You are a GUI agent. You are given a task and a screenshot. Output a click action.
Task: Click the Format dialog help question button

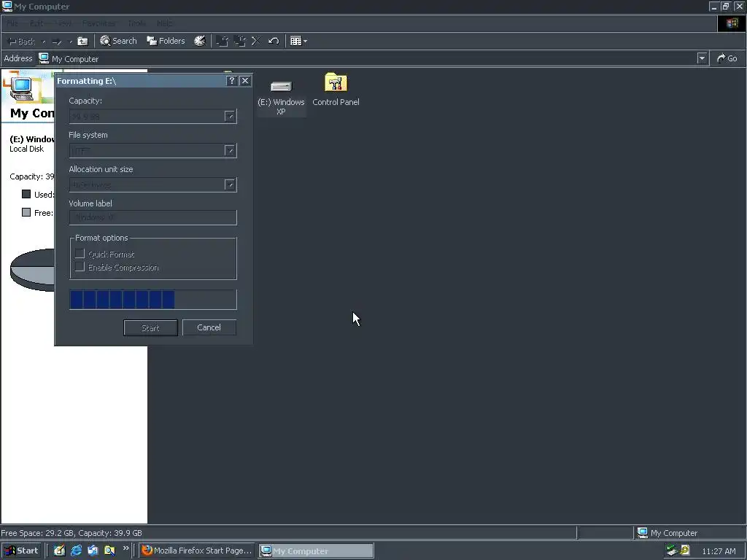(231, 81)
